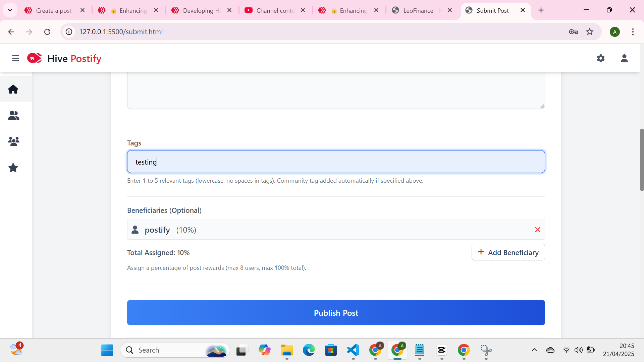Open the clock showing 20:45
The height and width of the screenshot is (362, 644).
point(619,350)
